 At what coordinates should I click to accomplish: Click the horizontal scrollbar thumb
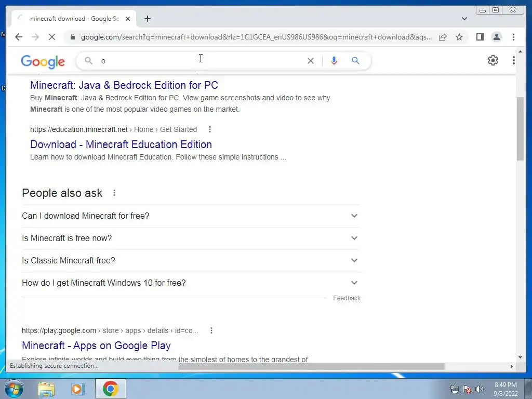312,366
